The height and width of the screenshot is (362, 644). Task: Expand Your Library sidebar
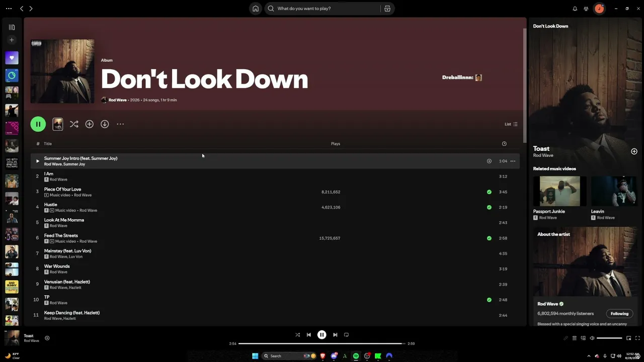[12, 27]
